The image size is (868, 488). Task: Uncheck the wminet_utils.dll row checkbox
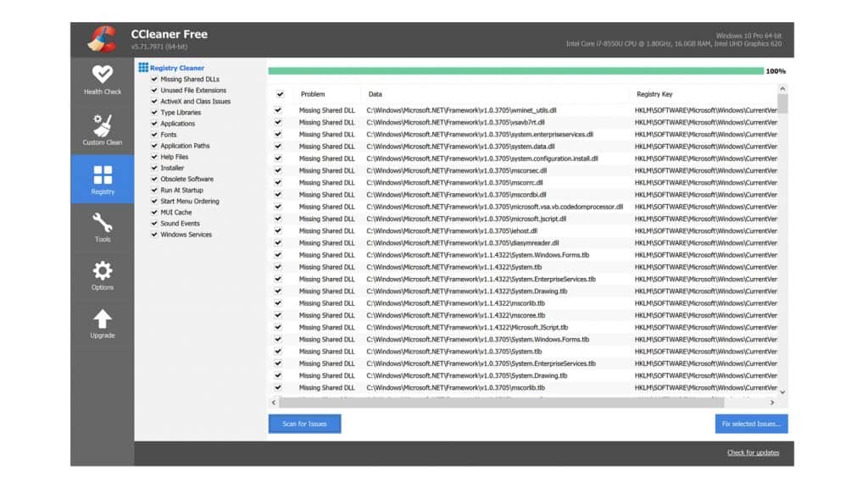coord(279,110)
